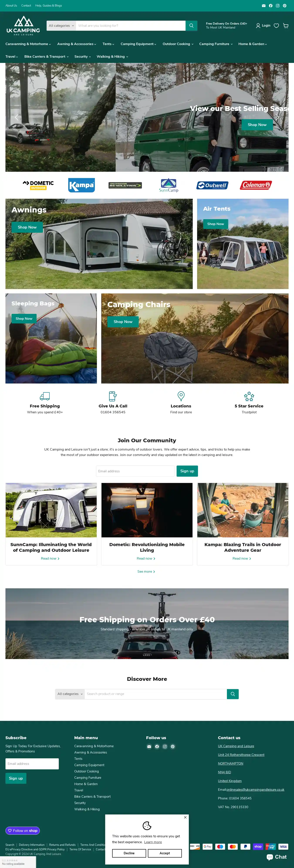Expand the header All categories dropdown
Image resolution: width=294 pixels, height=868 pixels.
(x=61, y=26)
